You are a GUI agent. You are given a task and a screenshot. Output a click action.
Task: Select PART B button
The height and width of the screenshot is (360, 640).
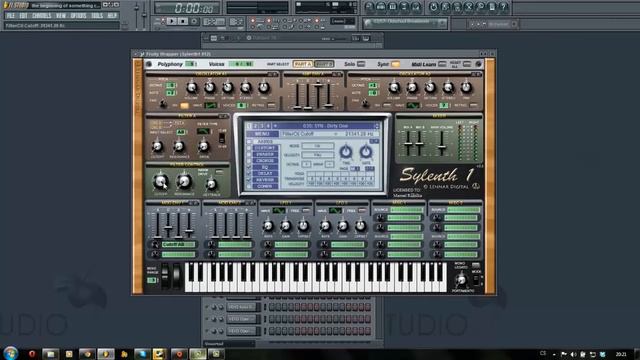(x=324, y=64)
